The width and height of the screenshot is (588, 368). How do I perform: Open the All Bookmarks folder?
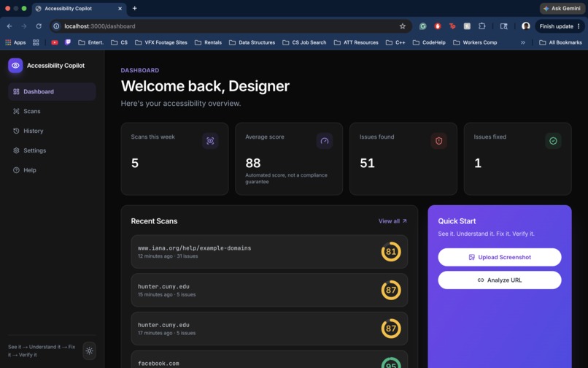click(x=560, y=42)
